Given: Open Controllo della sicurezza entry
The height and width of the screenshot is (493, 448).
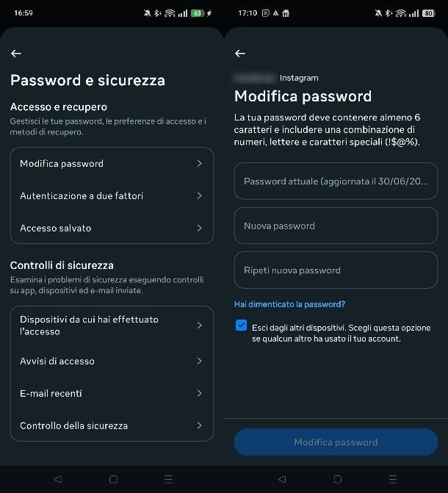Looking at the screenshot, I should [x=112, y=425].
